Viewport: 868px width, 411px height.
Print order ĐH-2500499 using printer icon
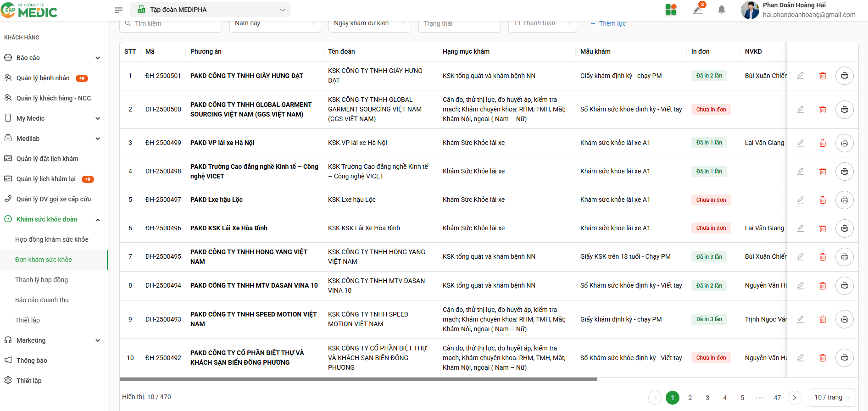tap(844, 143)
